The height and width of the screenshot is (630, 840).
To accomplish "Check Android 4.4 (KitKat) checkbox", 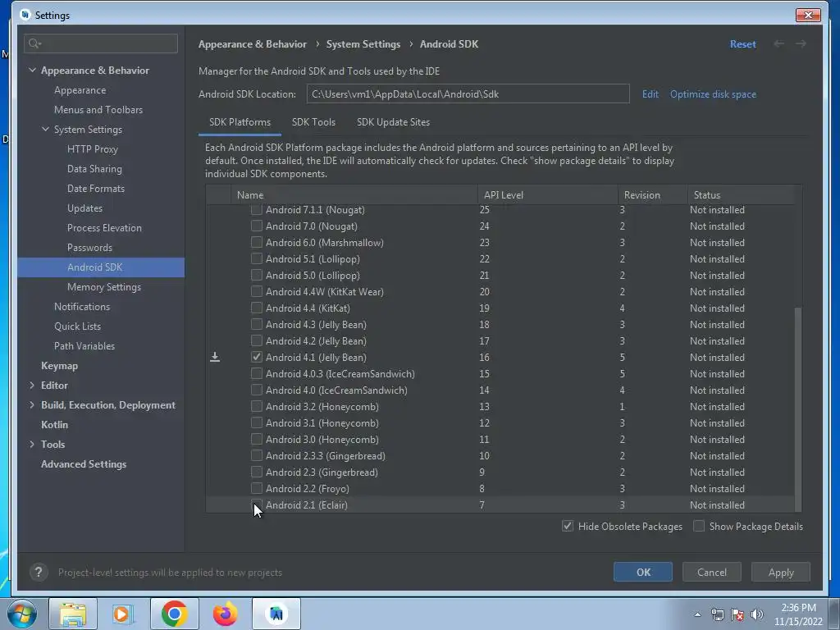I will 257,308.
